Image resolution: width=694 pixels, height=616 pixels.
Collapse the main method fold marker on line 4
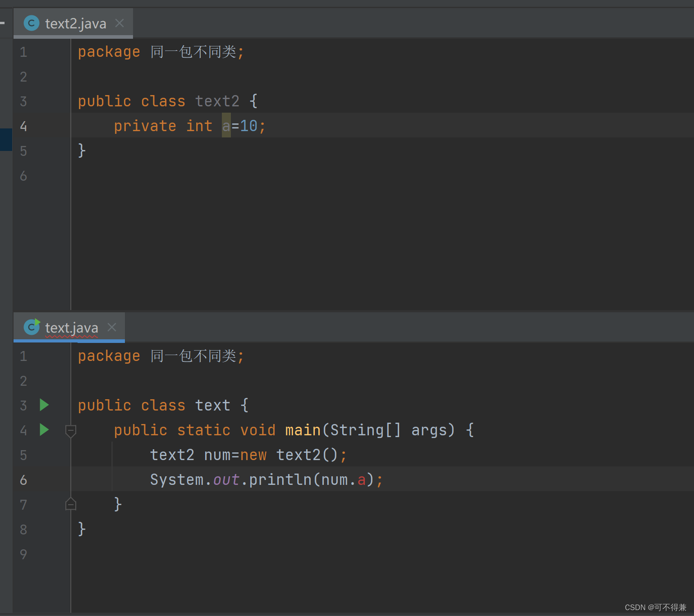(x=71, y=431)
